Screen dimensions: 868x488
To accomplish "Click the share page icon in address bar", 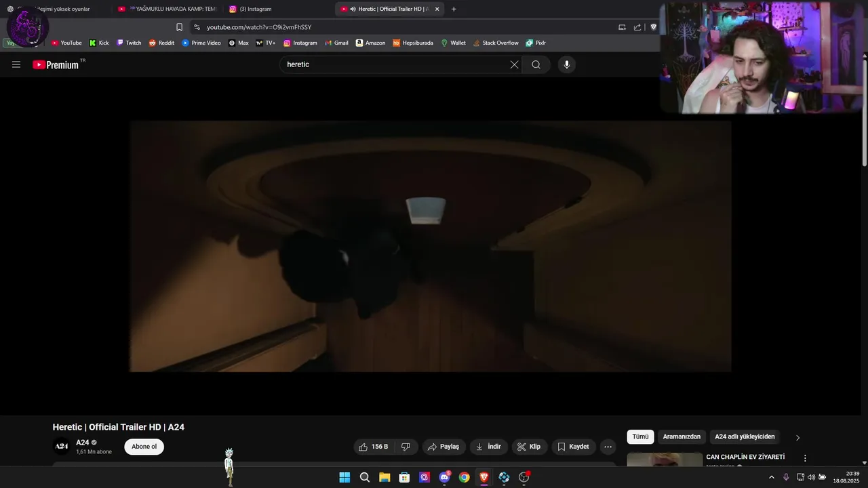I will pyautogui.click(x=637, y=27).
